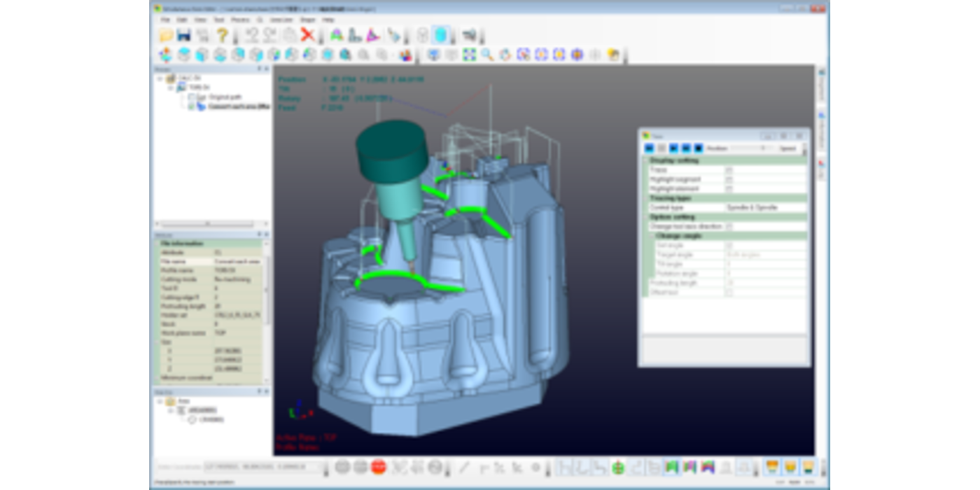Toggle the Highlight segment checkbox
The width and height of the screenshot is (980, 490).
pyautogui.click(x=729, y=179)
